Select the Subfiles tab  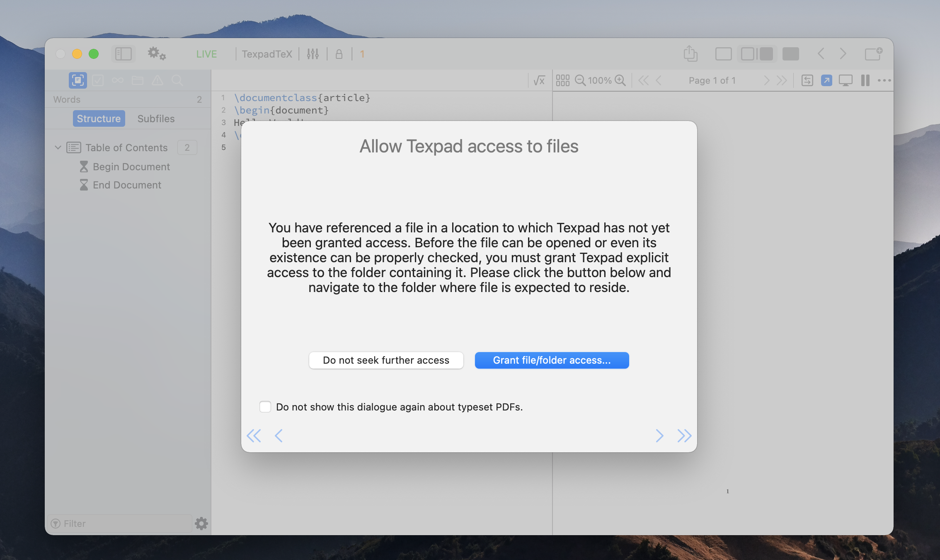click(x=156, y=118)
